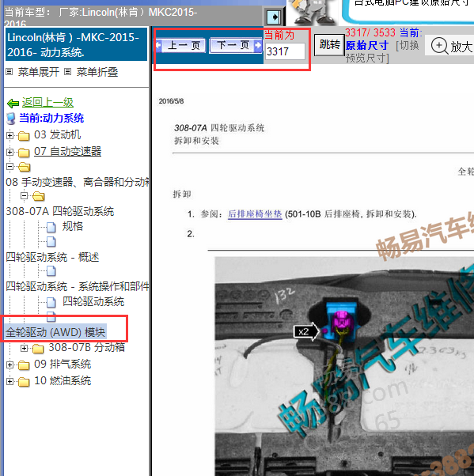Image resolution: width=474 pixels, height=476 pixels.
Task: Click the 07 自动变速器 folder icon
Action: click(x=24, y=153)
